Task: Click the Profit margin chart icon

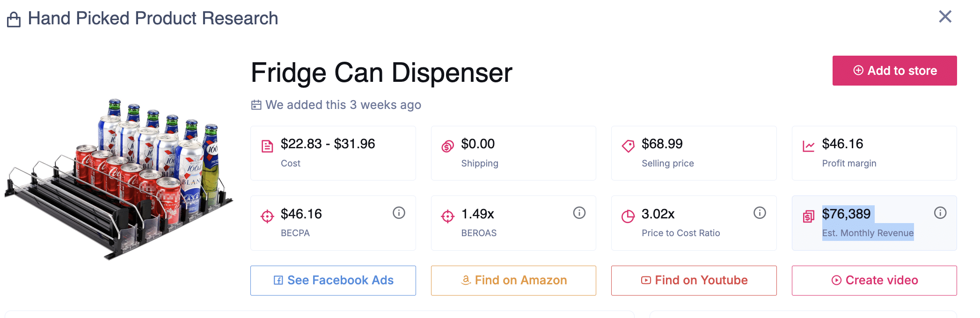Action: [809, 146]
